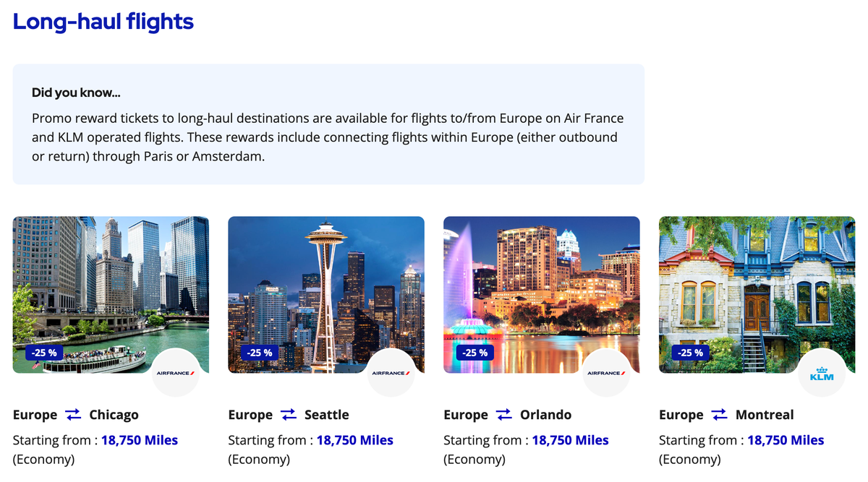Open the 18,750 Miles link for Chicago
868x482 pixels.
click(140, 440)
